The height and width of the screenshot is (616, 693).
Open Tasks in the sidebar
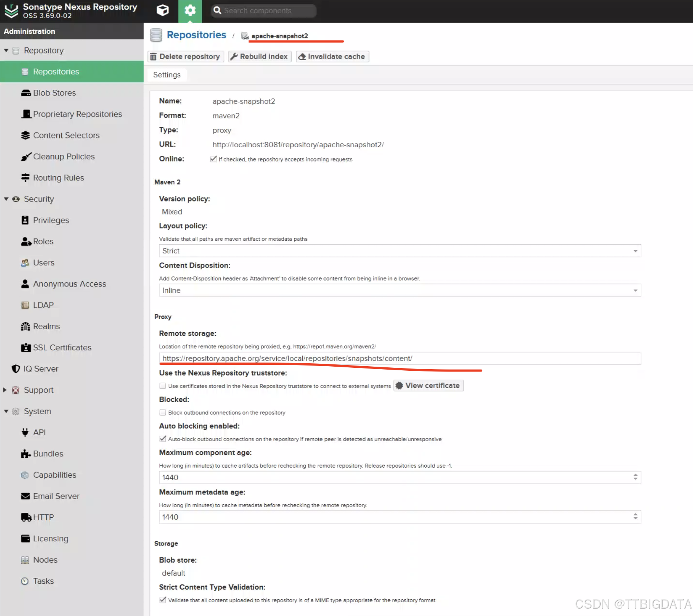click(x=72, y=581)
